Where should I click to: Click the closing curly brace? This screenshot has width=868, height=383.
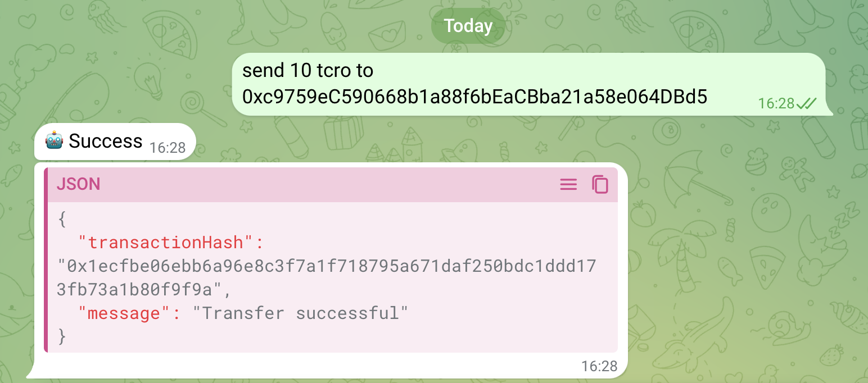click(62, 336)
